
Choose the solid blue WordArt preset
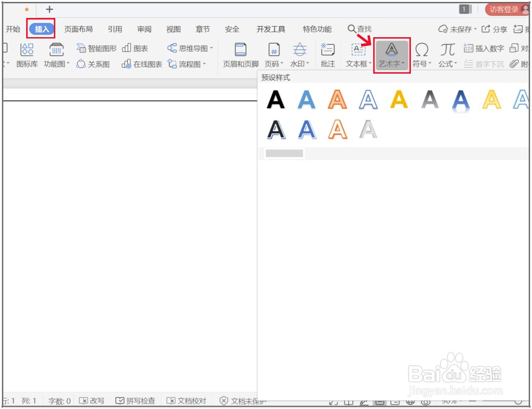tap(306, 99)
